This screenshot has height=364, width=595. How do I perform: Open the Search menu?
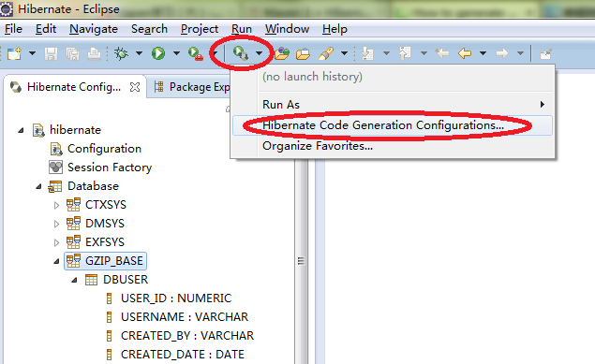(x=149, y=29)
